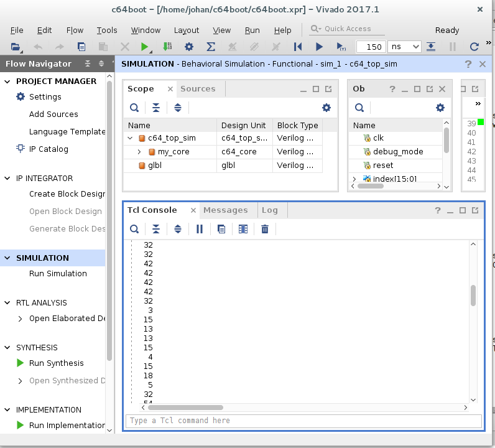This screenshot has width=495, height=448.
Task: Click Create Block Design link
Action: (x=67, y=194)
